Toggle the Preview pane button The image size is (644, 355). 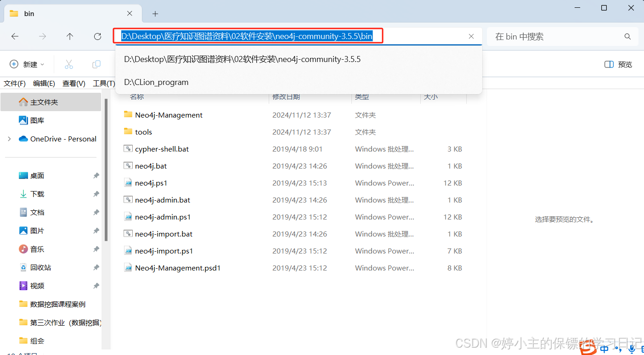click(x=618, y=64)
